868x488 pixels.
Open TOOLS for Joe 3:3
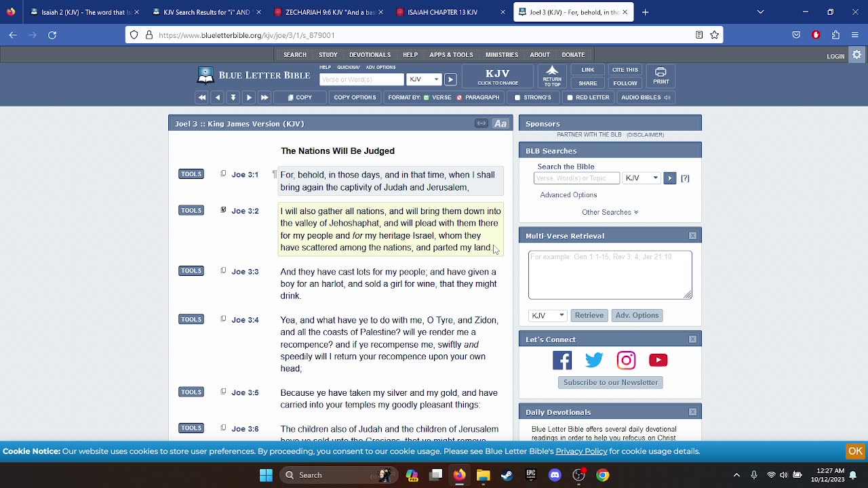coord(191,271)
